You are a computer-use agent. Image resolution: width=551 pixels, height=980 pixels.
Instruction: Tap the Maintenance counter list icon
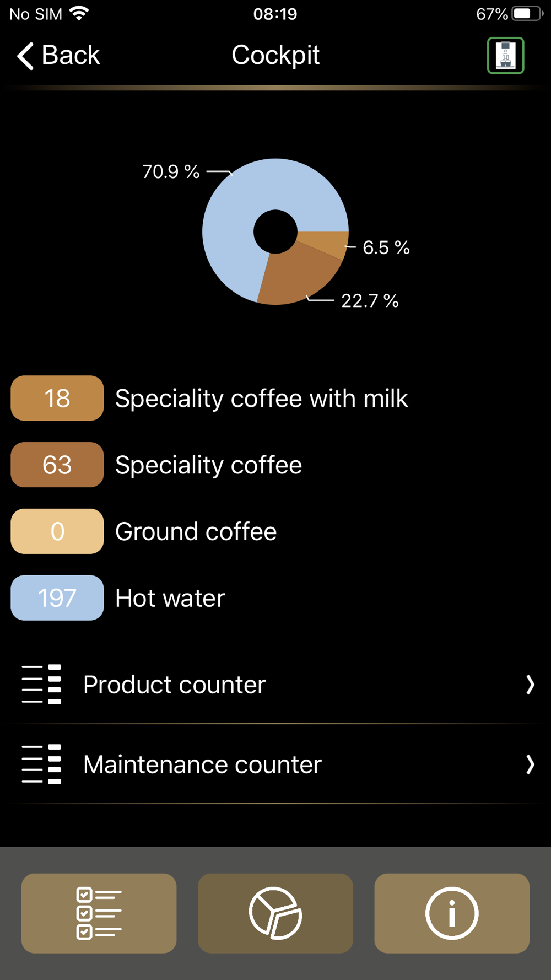[x=41, y=764]
